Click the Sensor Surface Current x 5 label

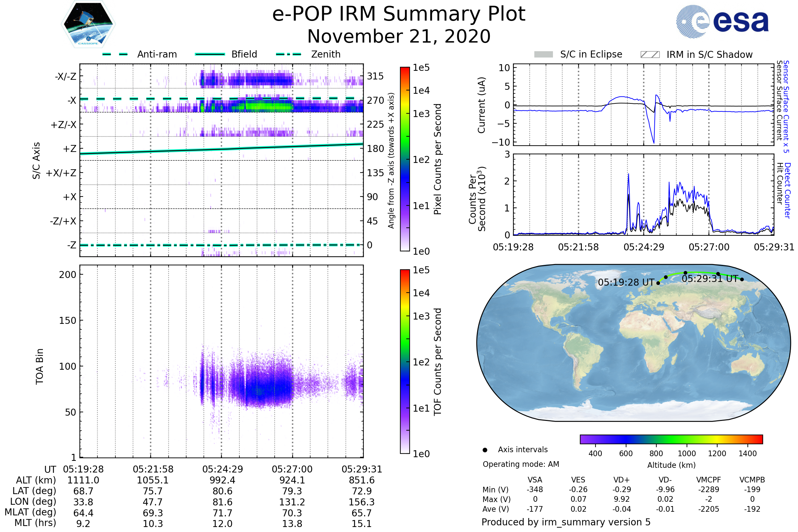[786, 106]
